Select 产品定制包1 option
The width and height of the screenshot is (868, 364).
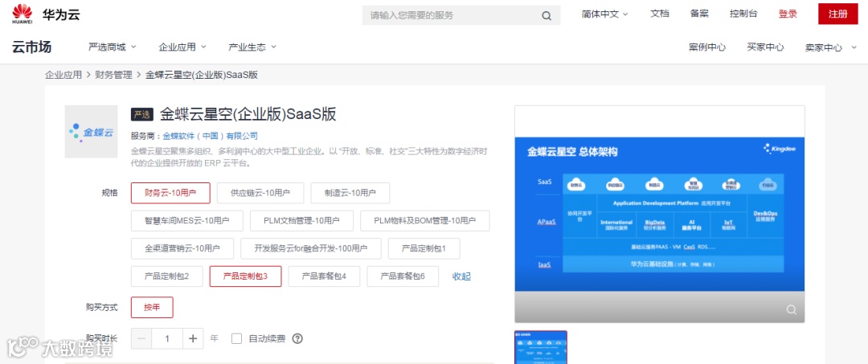tap(424, 248)
